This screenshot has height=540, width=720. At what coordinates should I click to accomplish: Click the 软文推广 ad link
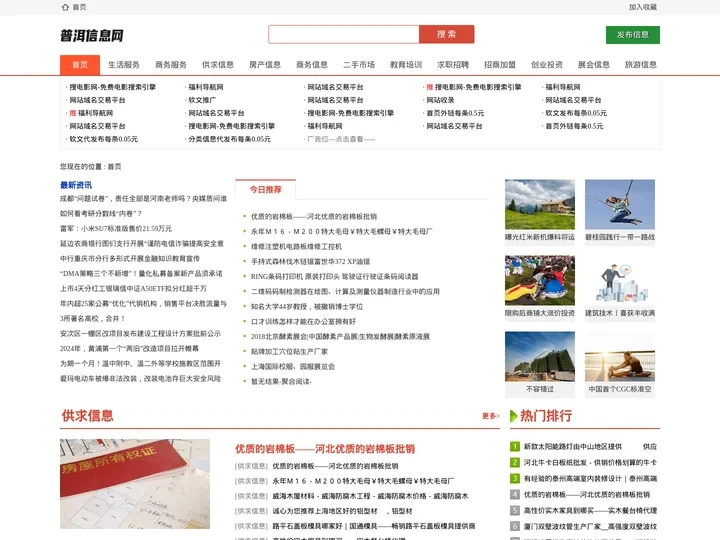pyautogui.click(x=202, y=100)
